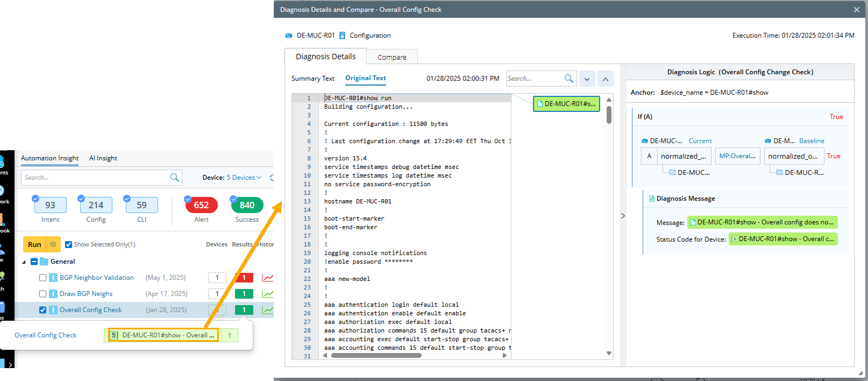Click the horizontal scrollbar thumb of config text
Screen dimensions: 868x381
(x=376, y=355)
